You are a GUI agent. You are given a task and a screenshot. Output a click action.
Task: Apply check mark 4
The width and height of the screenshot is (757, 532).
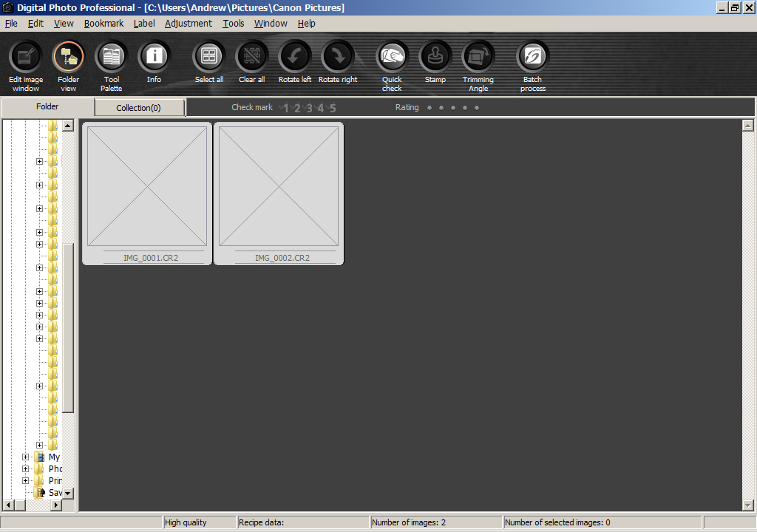pos(319,108)
